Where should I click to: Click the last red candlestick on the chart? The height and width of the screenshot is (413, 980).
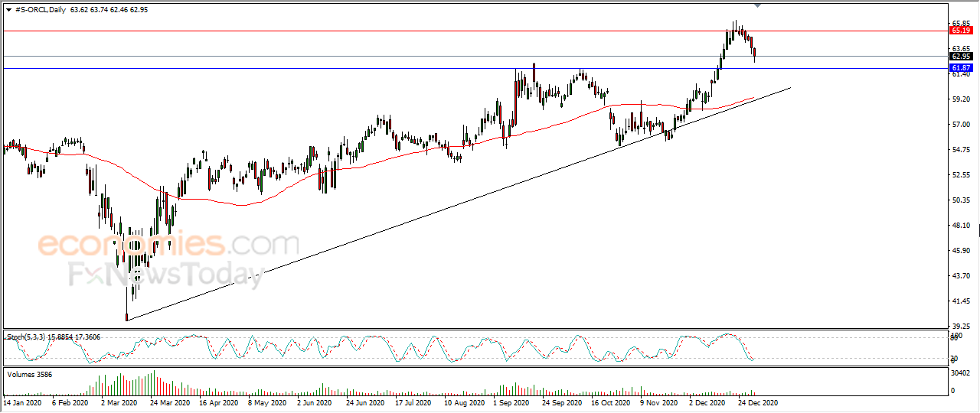tap(755, 54)
